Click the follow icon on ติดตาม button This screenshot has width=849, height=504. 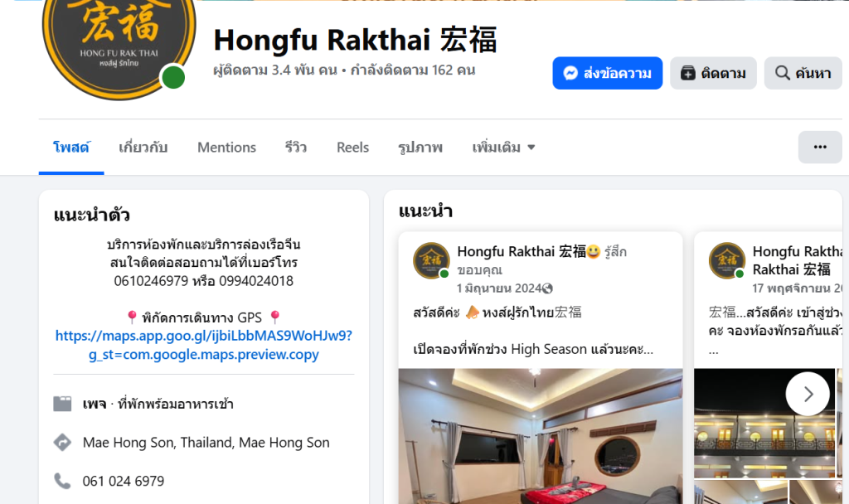click(x=687, y=73)
